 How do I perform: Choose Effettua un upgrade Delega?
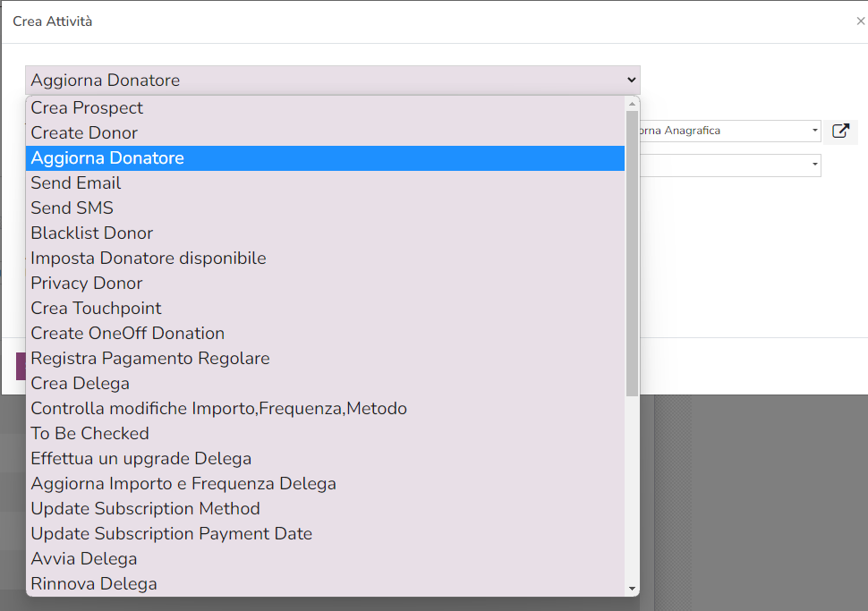(x=141, y=459)
